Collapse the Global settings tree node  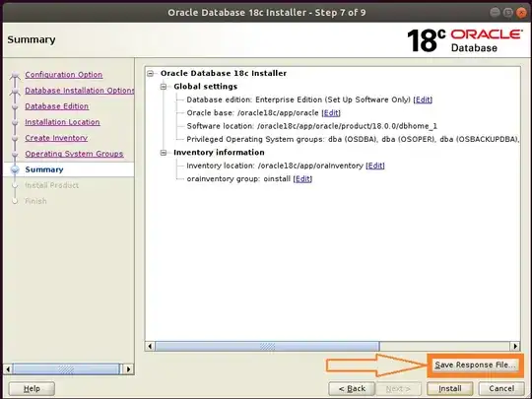click(164, 87)
